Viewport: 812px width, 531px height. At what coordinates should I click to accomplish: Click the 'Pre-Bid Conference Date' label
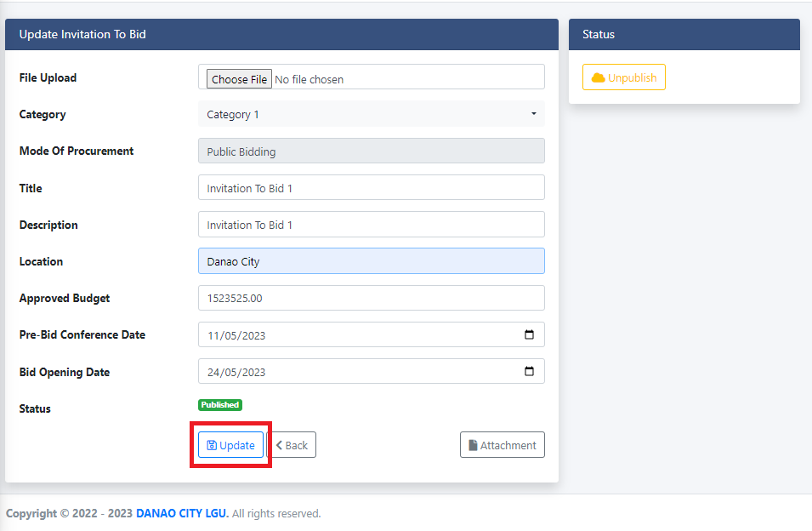(x=82, y=334)
